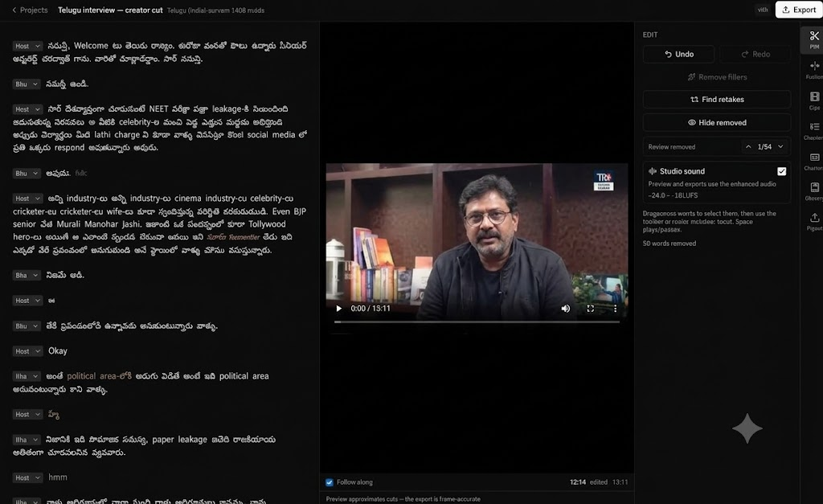
Task: Open the video player three-dot menu
Action: [x=615, y=308]
